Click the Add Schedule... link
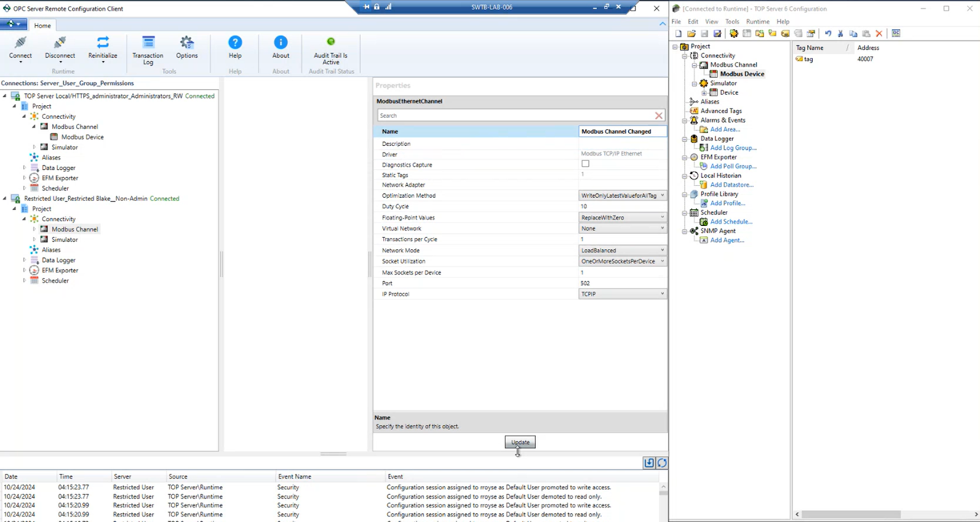 [731, 222]
